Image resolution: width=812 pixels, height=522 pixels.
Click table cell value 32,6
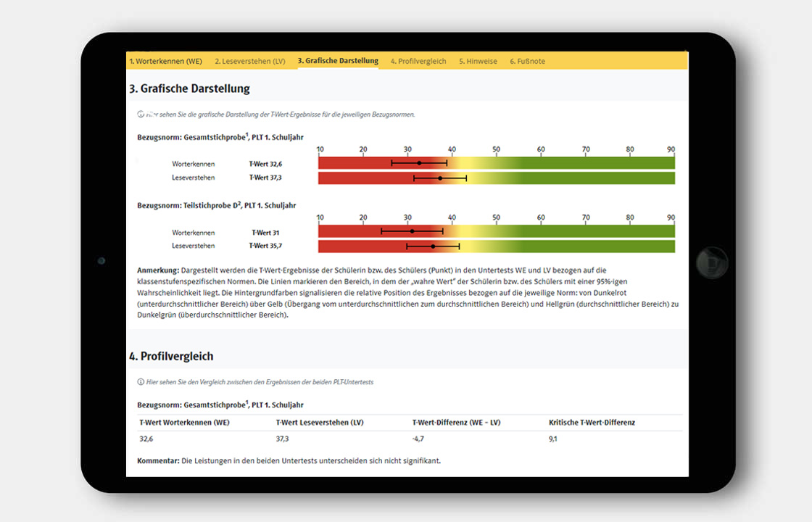point(146,439)
